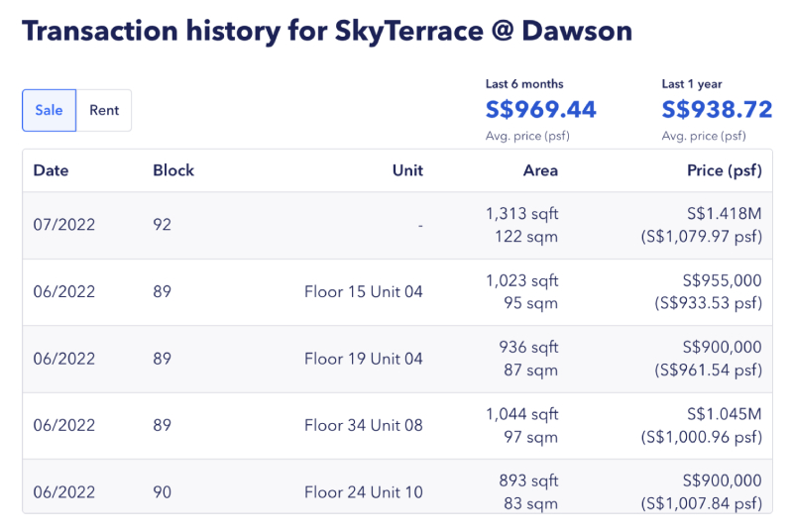Select the Floor 15 Unit 04 transaction
Screen dimensions: 793x532
pyautogui.click(x=363, y=291)
